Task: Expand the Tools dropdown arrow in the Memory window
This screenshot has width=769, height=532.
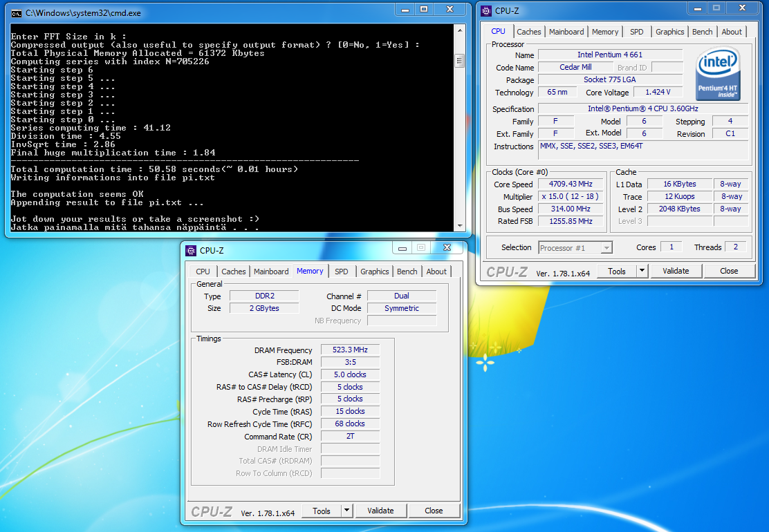Action: point(346,511)
